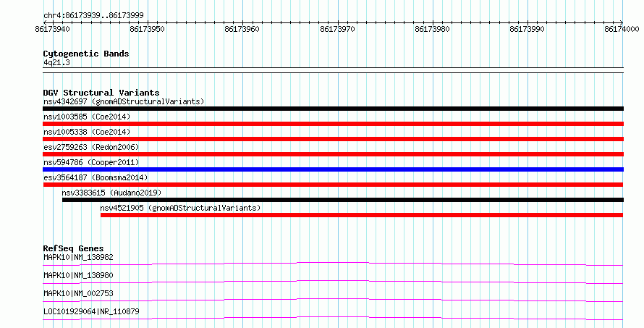Click the red bar under esv2759263
644x328 pixels.
pyautogui.click(x=333, y=154)
